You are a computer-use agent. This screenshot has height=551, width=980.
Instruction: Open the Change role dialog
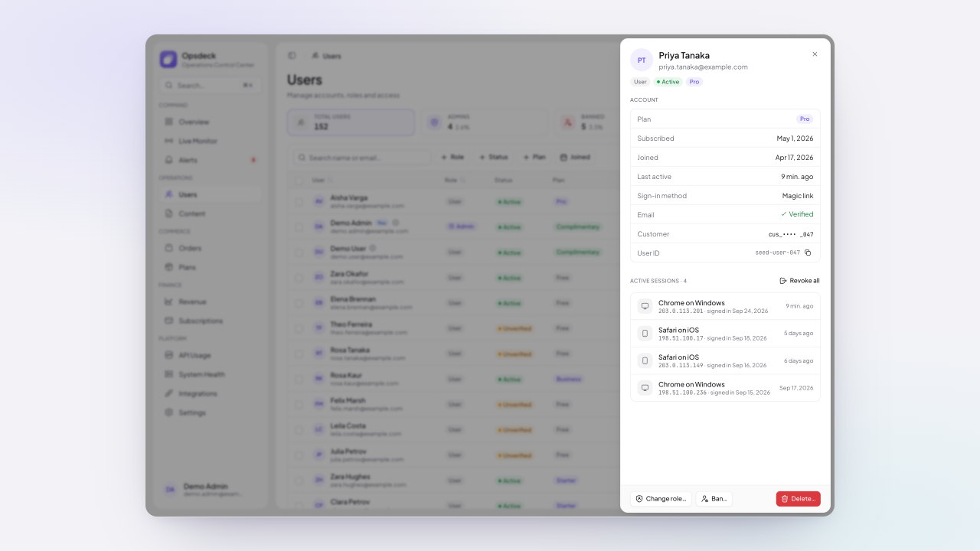pos(661,499)
